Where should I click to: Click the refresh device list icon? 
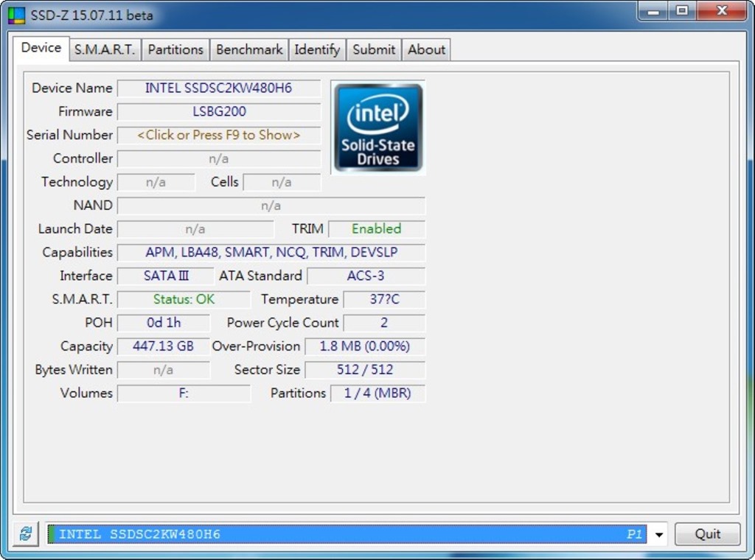click(26, 534)
